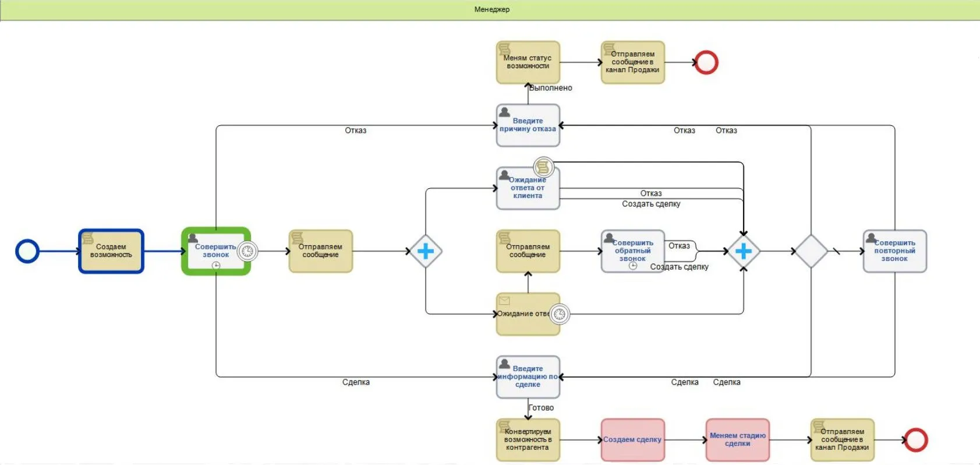Select the first blue plus parallel gateway
980x465 pixels.
[x=426, y=251]
